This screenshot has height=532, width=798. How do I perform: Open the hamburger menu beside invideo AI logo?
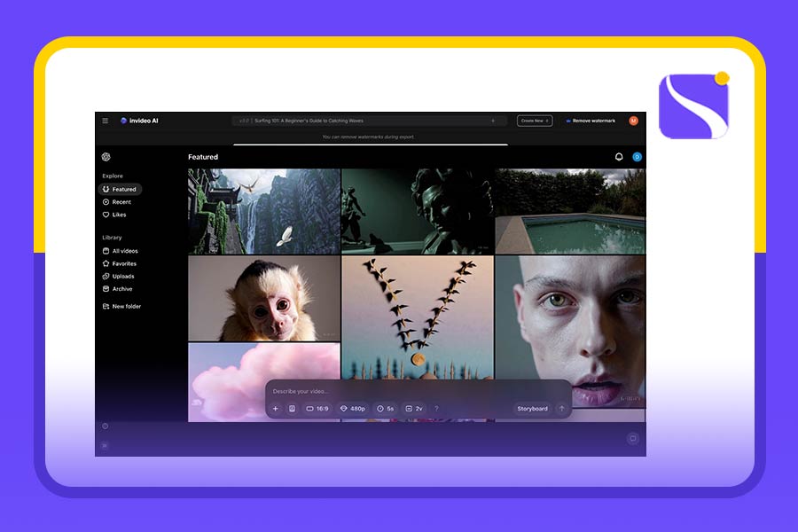point(105,121)
